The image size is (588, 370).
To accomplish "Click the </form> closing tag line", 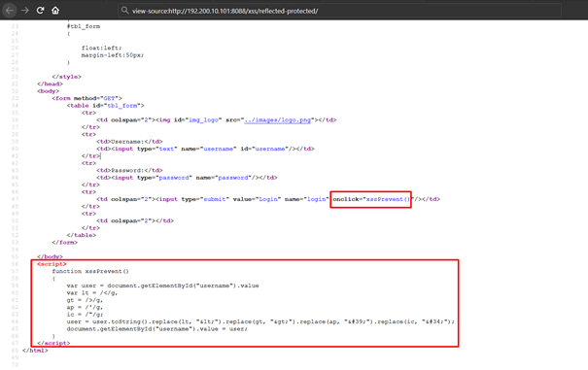I will click(x=65, y=242).
